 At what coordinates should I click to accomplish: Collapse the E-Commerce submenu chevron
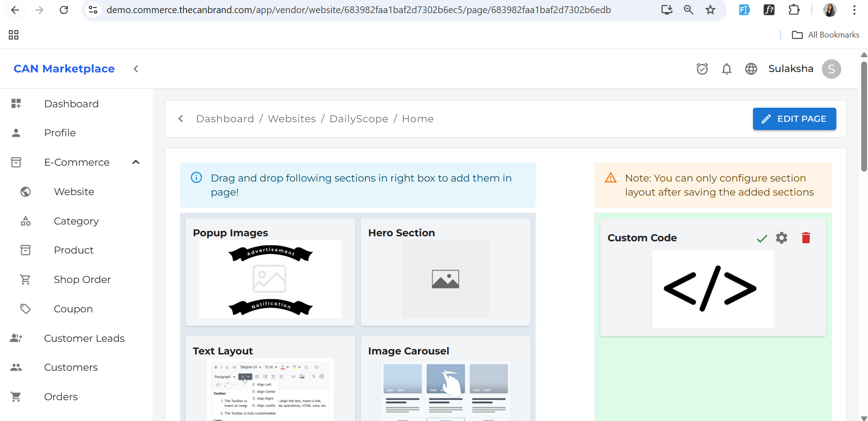point(135,162)
